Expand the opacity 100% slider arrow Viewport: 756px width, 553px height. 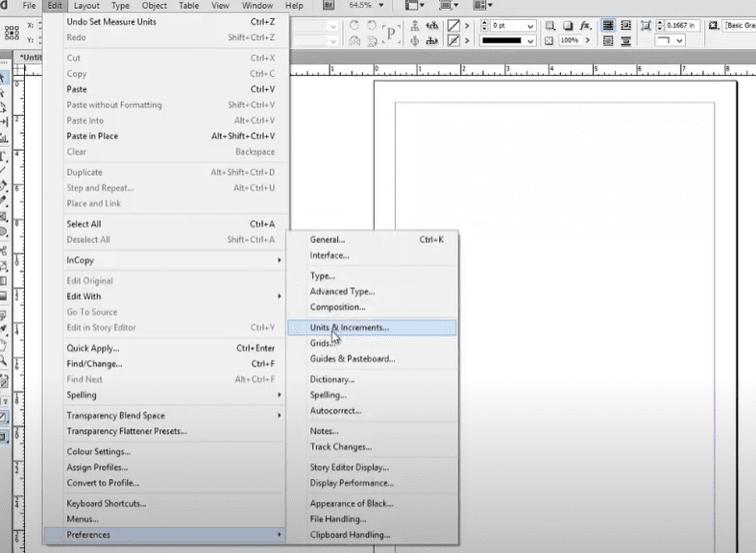pos(588,40)
